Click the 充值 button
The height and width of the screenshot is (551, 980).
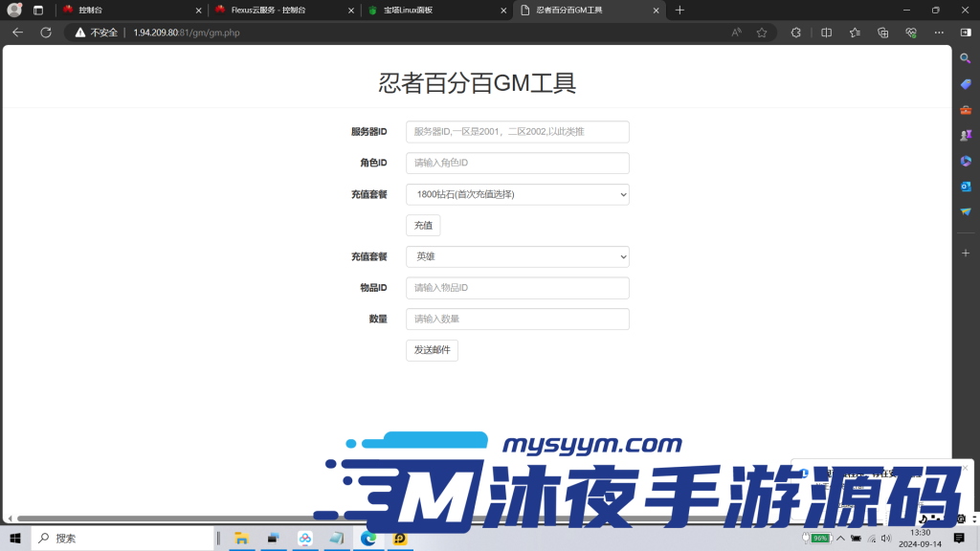[x=422, y=225]
